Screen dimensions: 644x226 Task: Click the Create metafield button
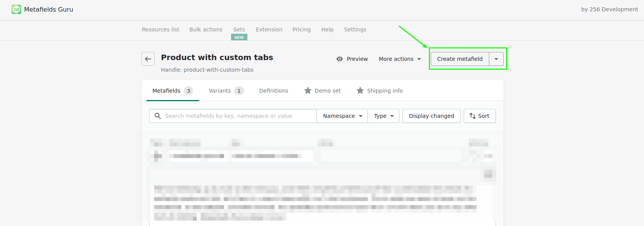tap(460, 59)
